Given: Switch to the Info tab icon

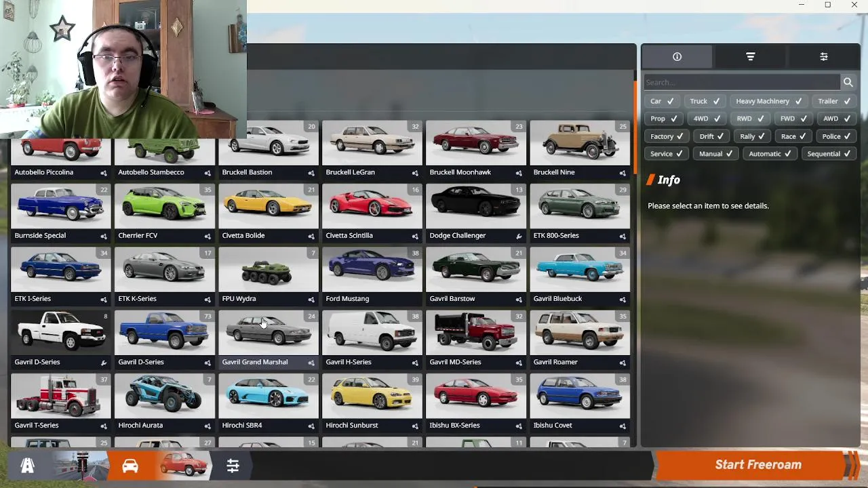Looking at the screenshot, I should pos(677,57).
